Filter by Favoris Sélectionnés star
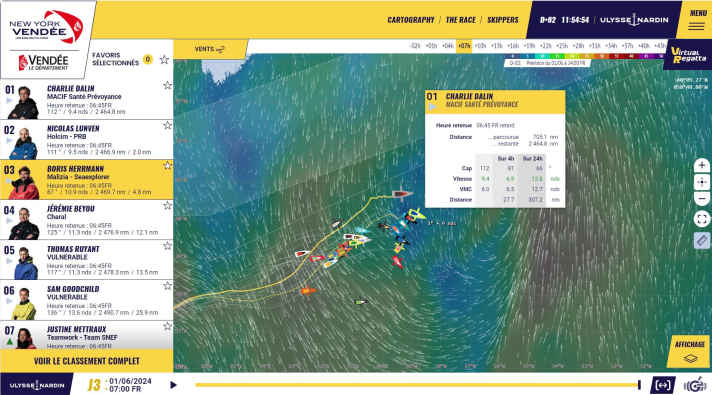Image resolution: width=712 pixels, height=395 pixels. 164,59
